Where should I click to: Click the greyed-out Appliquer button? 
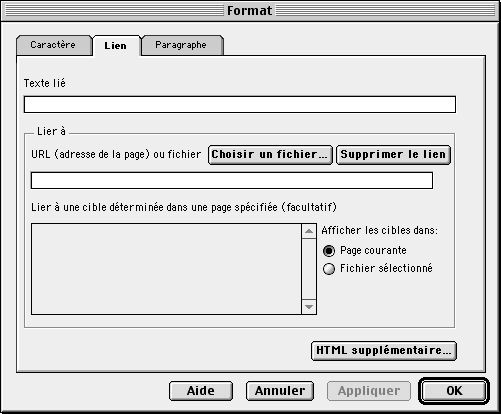369,391
